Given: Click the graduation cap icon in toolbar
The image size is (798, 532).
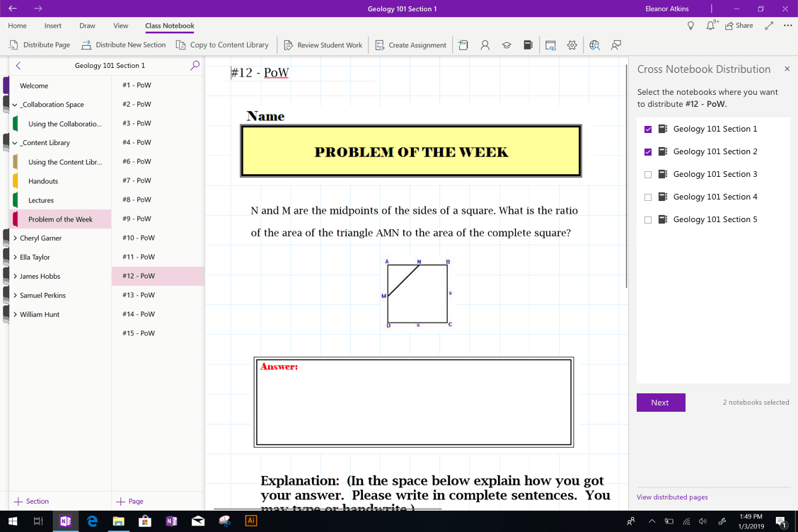Looking at the screenshot, I should [507, 45].
